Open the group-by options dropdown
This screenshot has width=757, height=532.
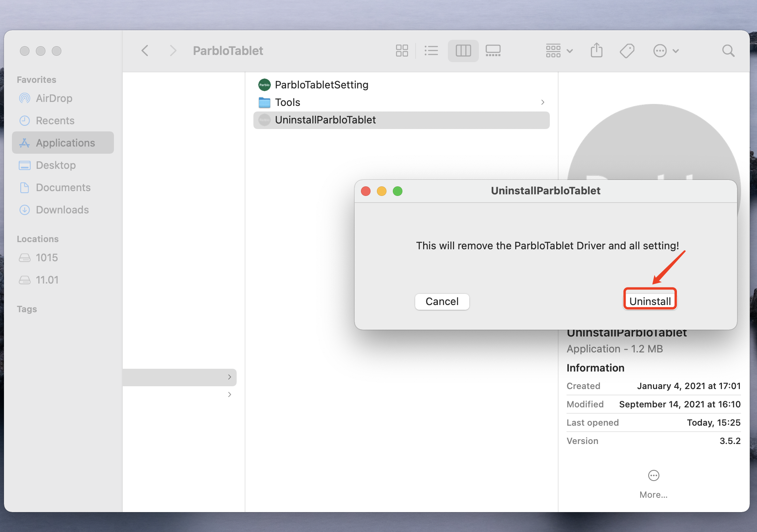click(559, 51)
